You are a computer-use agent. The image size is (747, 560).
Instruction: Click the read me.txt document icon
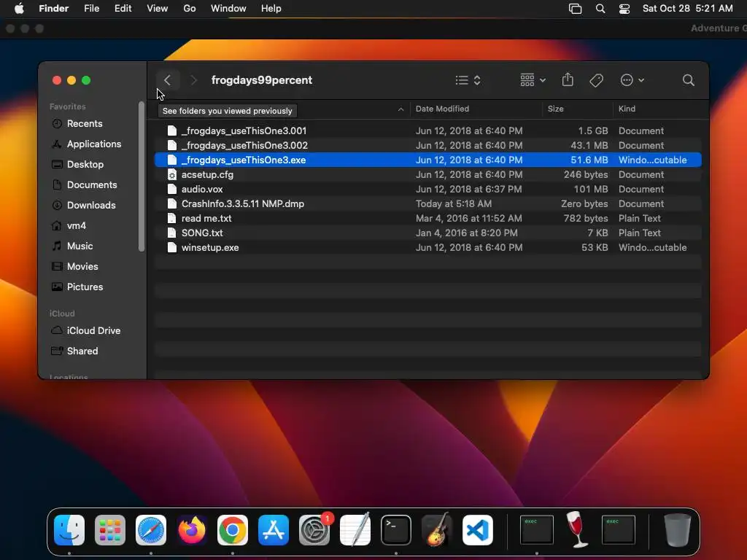pyautogui.click(x=172, y=218)
